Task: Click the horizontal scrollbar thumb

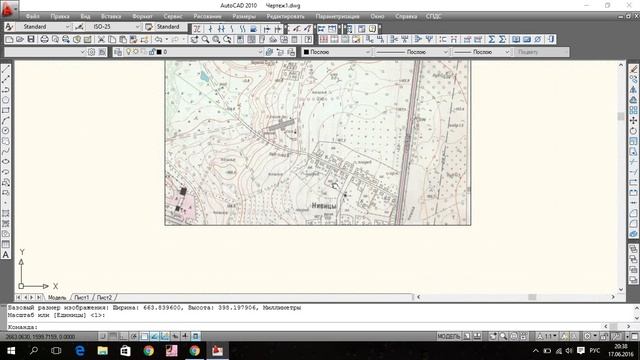Action: (532, 297)
